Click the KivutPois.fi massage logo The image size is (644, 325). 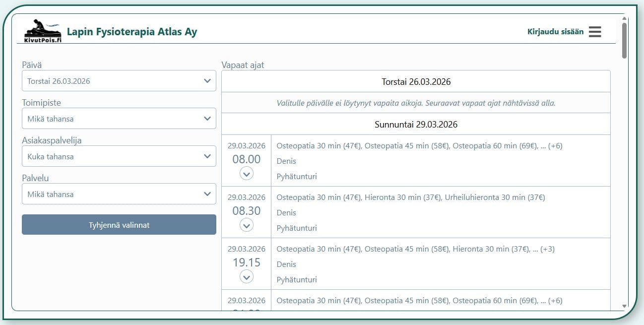(43, 32)
